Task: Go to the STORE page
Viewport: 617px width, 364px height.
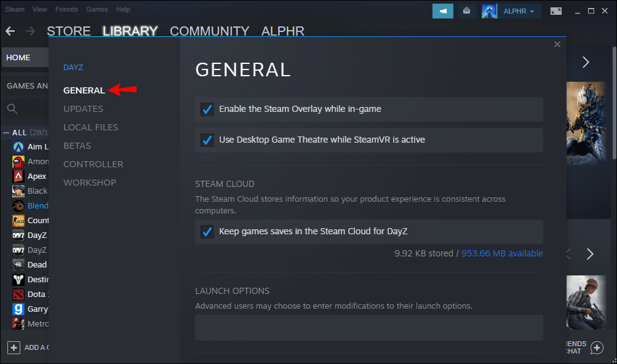Action: point(69,31)
